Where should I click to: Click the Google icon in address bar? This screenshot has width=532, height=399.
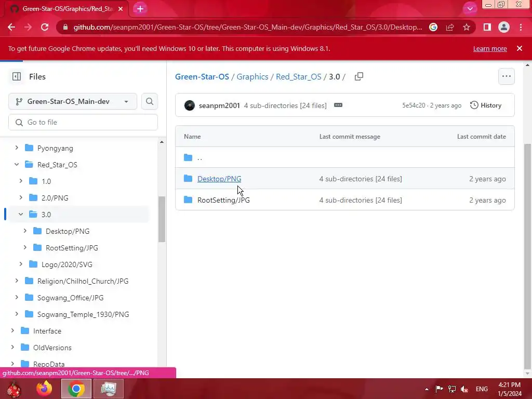point(433,27)
